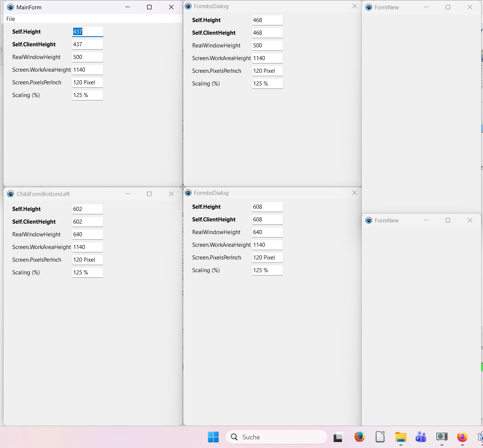Click the Scaling (%) field in MainForm

pyautogui.click(x=87, y=95)
